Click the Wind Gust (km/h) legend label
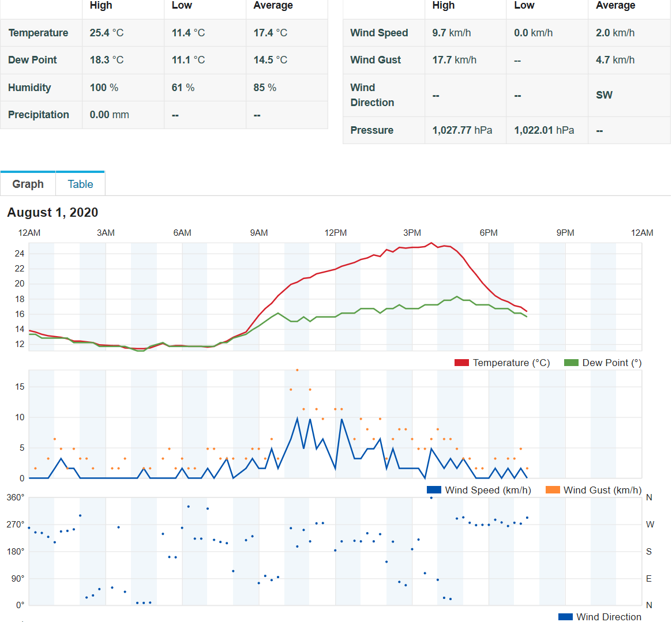This screenshot has height=622, width=672. coord(603,490)
